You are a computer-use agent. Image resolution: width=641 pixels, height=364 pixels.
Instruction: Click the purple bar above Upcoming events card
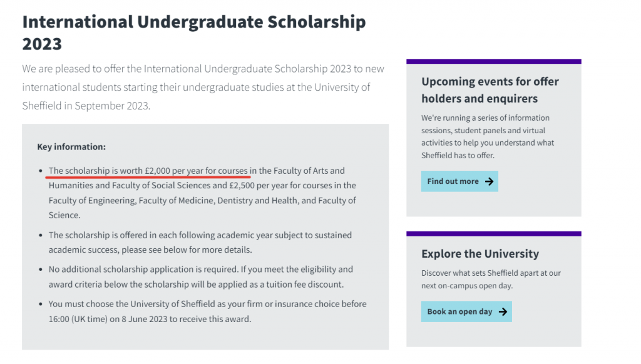pos(493,61)
